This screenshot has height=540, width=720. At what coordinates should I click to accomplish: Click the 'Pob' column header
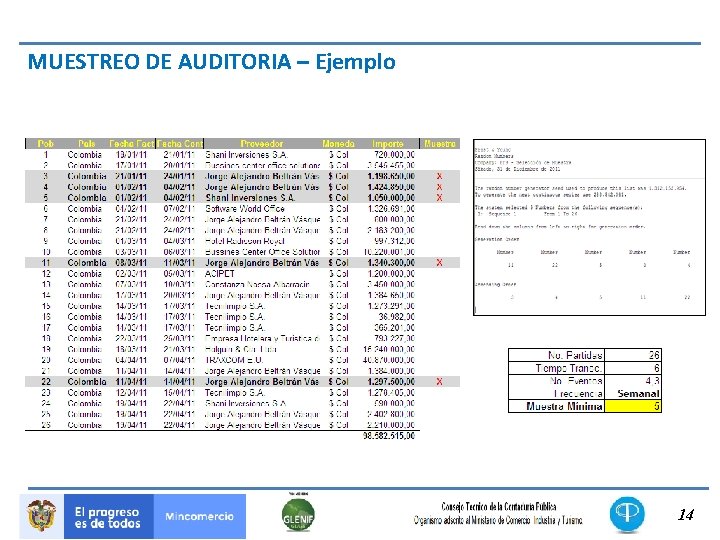click(45, 144)
